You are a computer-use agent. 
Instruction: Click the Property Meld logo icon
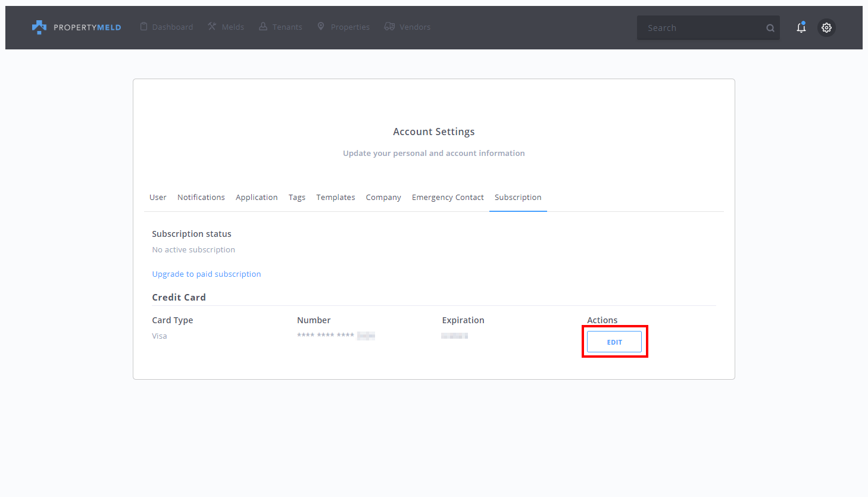(39, 27)
